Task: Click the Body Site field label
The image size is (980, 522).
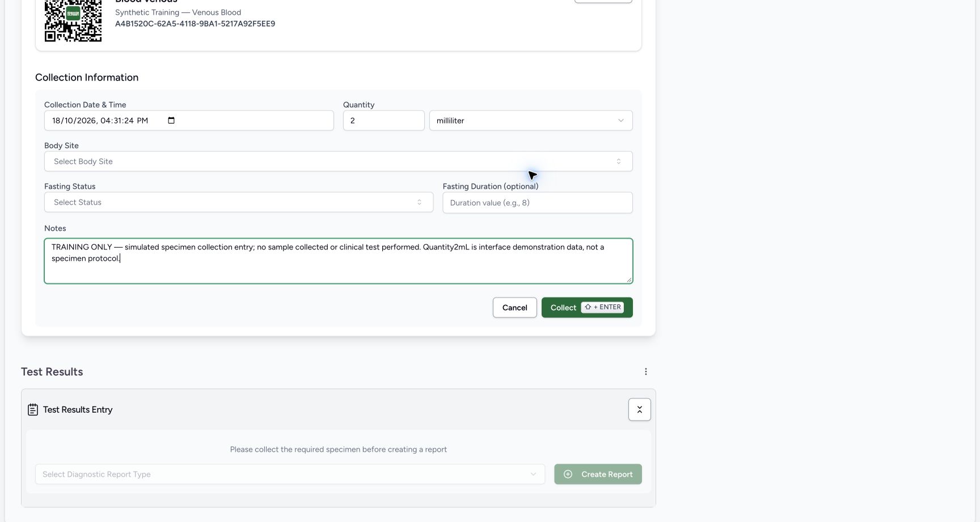Action: 61,146
